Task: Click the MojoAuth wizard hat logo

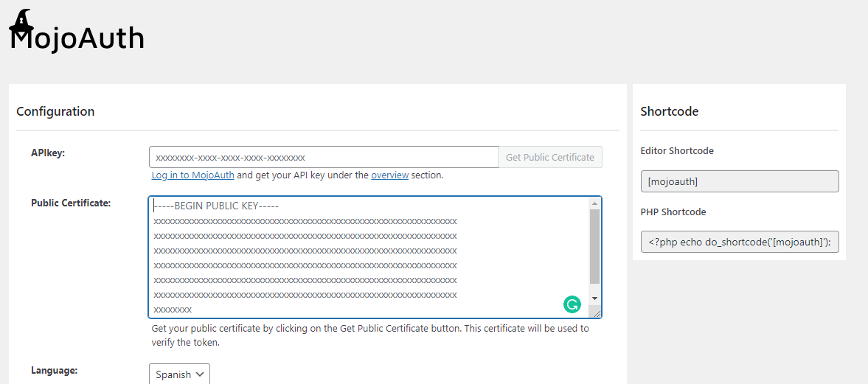Action: [21, 22]
